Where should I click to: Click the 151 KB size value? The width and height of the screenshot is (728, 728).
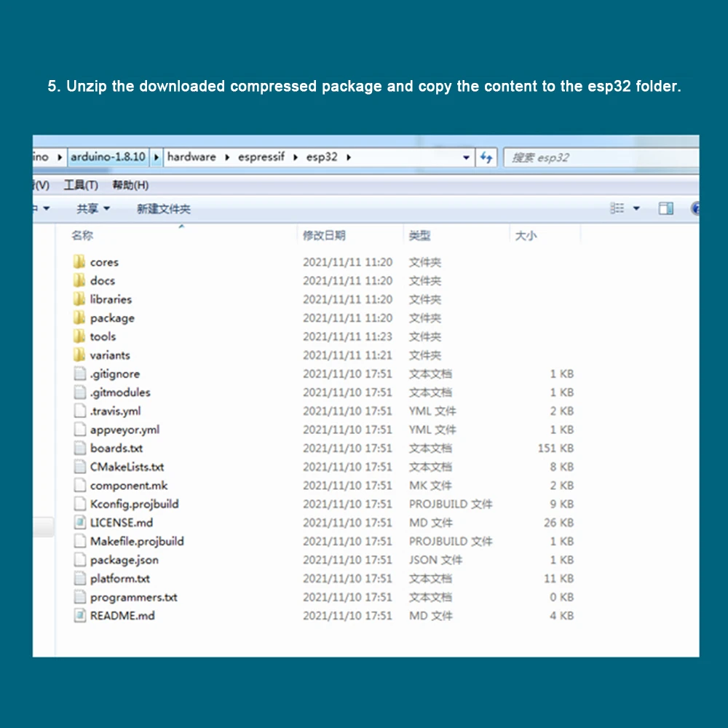click(555, 448)
